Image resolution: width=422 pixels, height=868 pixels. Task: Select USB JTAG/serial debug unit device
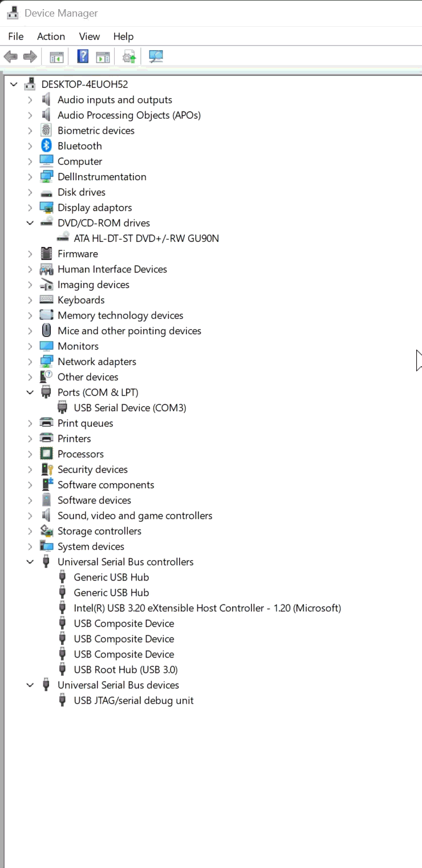tap(133, 700)
